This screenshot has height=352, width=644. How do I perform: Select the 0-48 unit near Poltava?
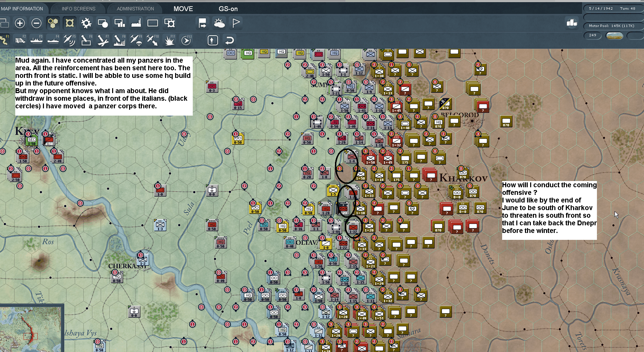pos(290,243)
